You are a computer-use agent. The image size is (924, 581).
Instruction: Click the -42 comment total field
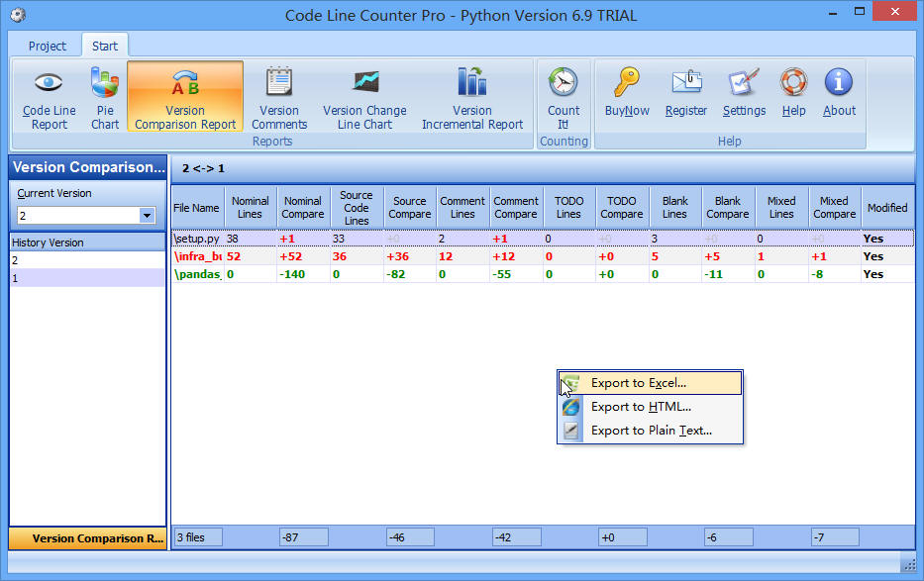pyautogui.click(x=516, y=537)
